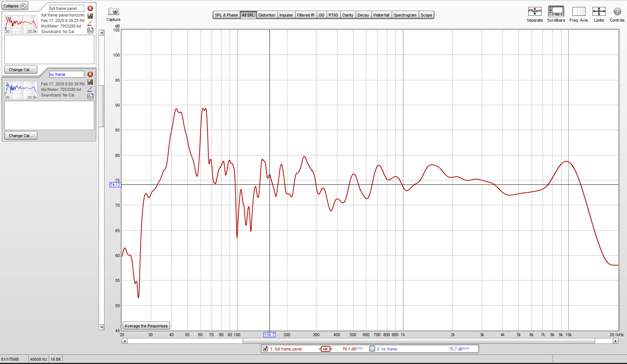Save the full frame panel measurement
This screenshot has width=627, height=364.
pos(90,16)
